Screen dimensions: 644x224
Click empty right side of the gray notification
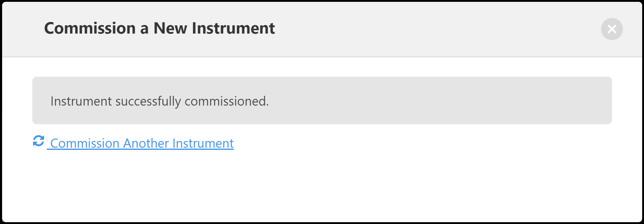(488, 101)
